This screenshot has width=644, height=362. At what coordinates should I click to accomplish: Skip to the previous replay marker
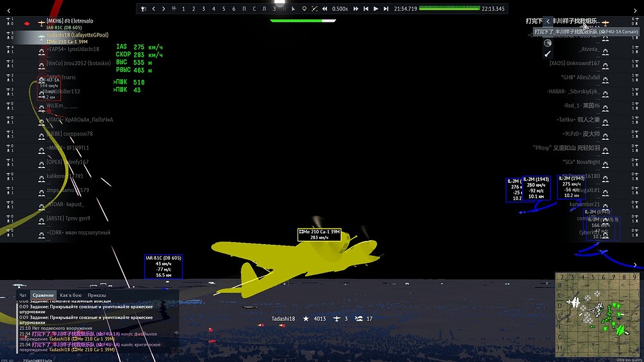[x=366, y=8]
